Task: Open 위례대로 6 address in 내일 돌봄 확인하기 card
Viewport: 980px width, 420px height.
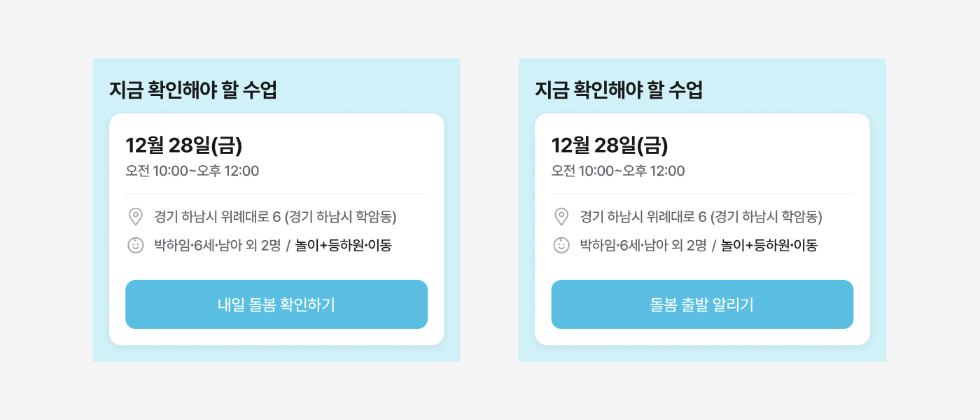Action: coord(275,217)
